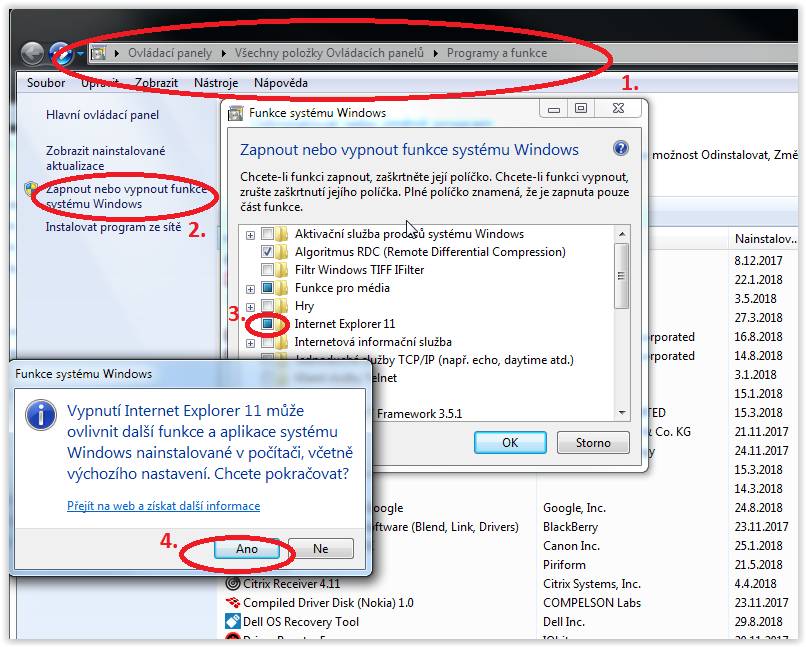Click the Citrix Receiver 4.11 icon
806x647 pixels.
point(233,583)
